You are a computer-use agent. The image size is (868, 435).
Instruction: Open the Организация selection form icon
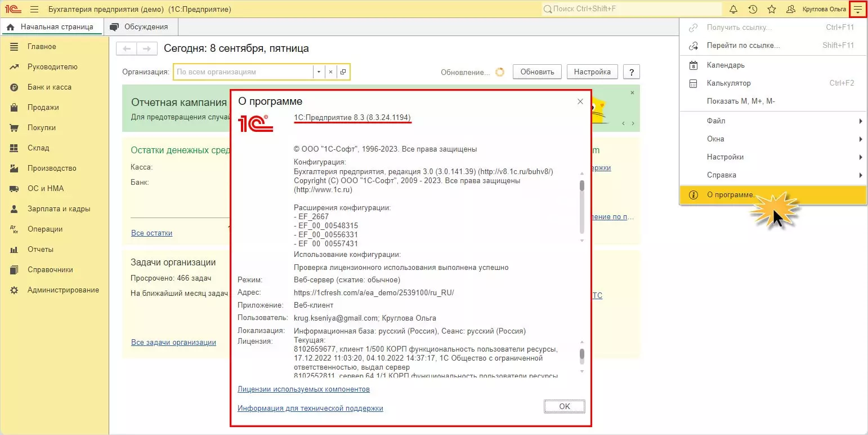pyautogui.click(x=343, y=72)
